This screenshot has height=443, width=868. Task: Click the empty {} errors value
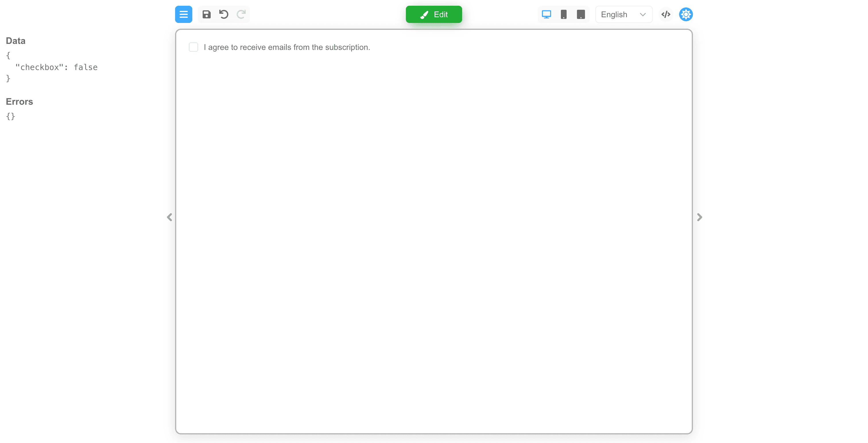(x=10, y=116)
